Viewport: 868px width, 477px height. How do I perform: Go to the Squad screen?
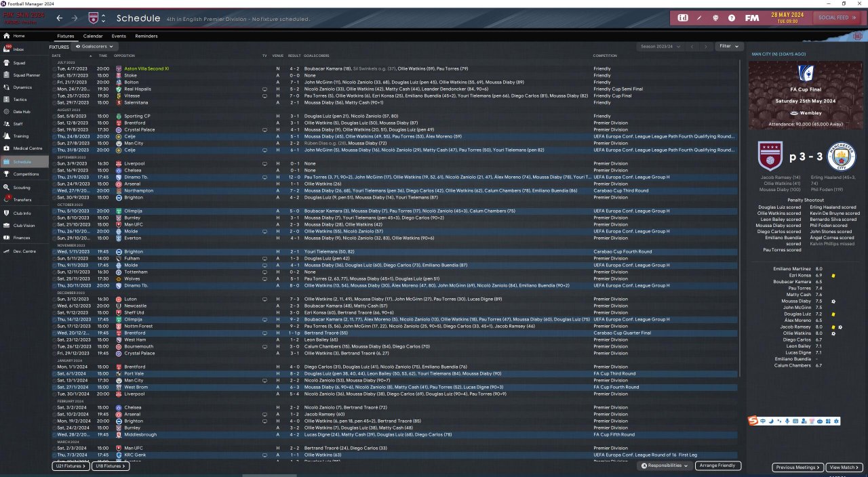click(24, 63)
